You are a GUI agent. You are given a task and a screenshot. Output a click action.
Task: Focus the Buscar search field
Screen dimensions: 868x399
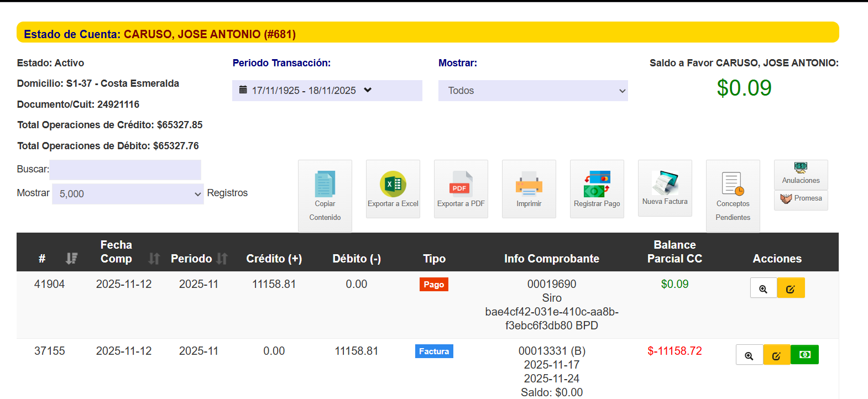125,170
